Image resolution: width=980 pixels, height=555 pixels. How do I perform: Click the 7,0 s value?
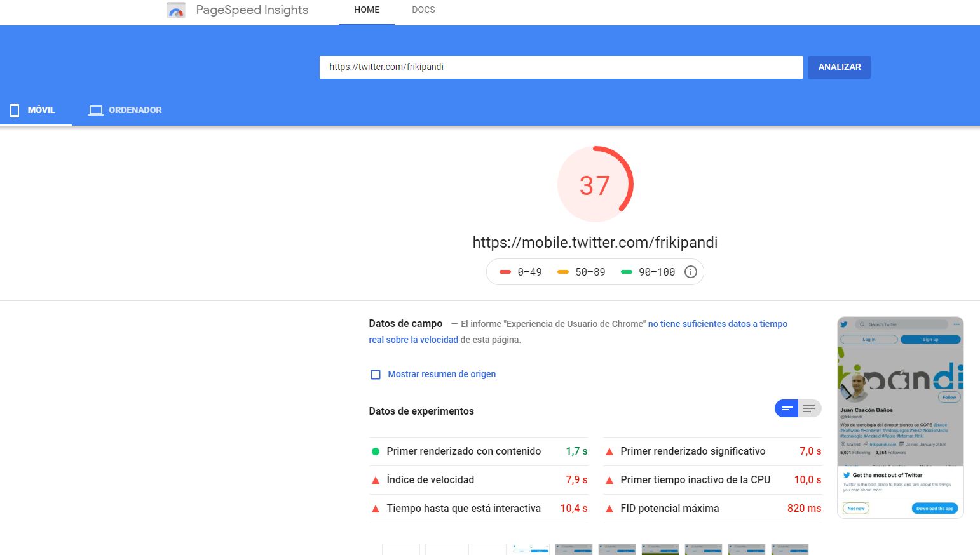[x=810, y=451]
